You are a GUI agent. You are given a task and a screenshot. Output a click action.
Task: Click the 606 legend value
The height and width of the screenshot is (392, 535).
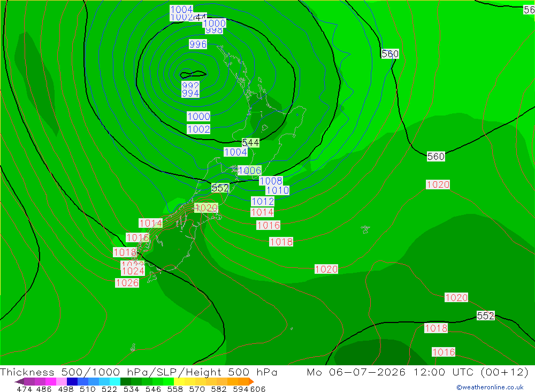click(258, 389)
